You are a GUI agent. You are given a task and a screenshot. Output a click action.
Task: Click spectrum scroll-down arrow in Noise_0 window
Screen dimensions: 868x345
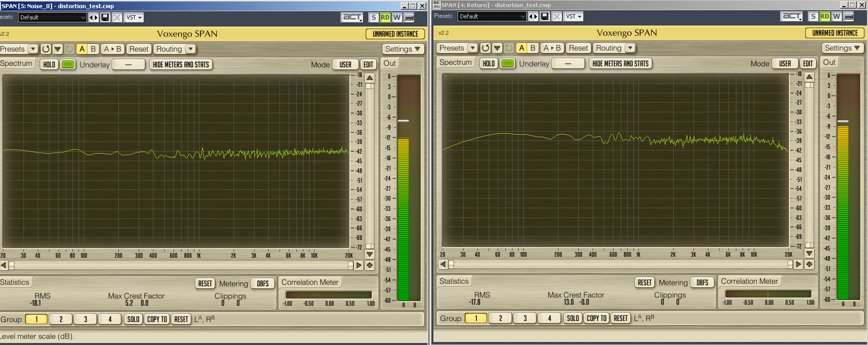click(370, 254)
